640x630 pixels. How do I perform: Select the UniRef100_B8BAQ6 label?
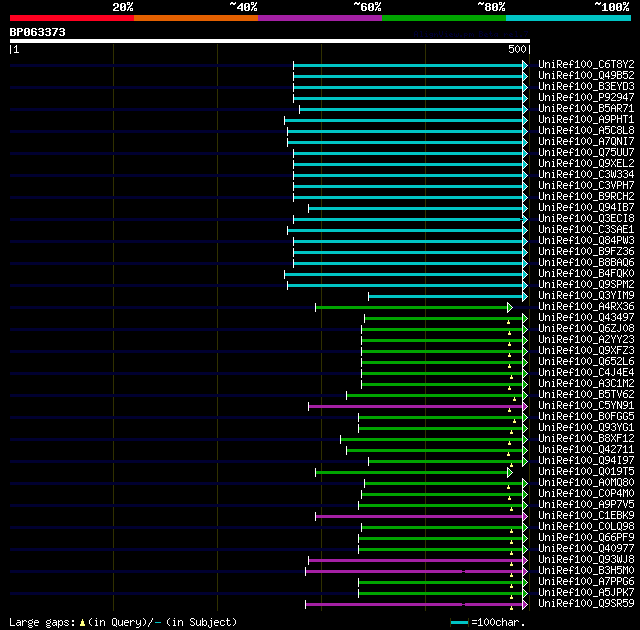(586, 263)
